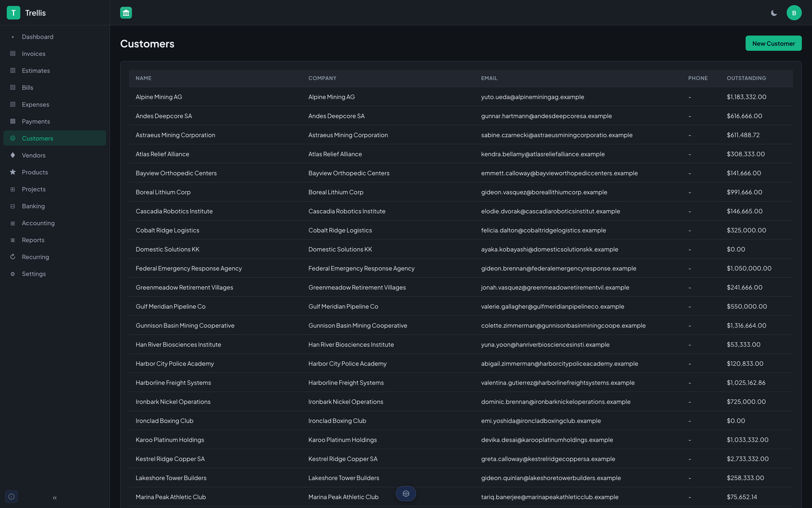Collapse the sidebar with double chevron
812x508 pixels.
55,498
